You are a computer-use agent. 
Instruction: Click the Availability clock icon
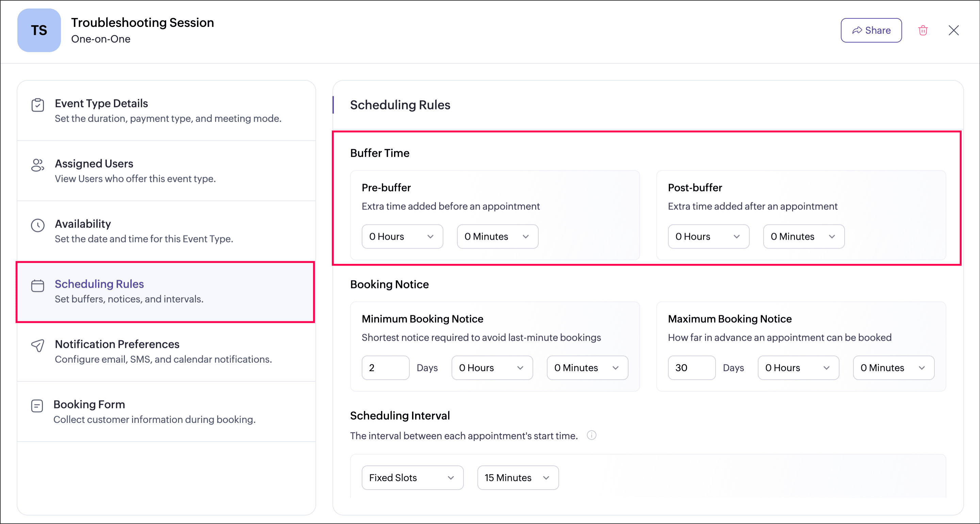point(38,225)
